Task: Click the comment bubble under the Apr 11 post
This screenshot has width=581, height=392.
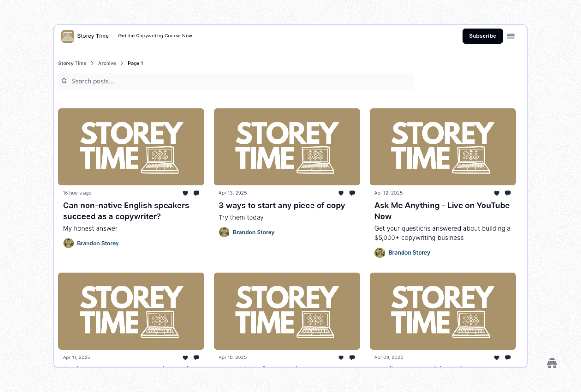Action: pos(196,357)
